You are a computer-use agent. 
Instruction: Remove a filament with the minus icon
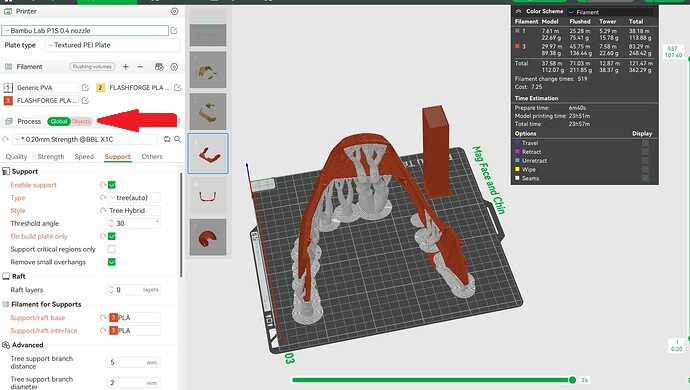(x=140, y=67)
